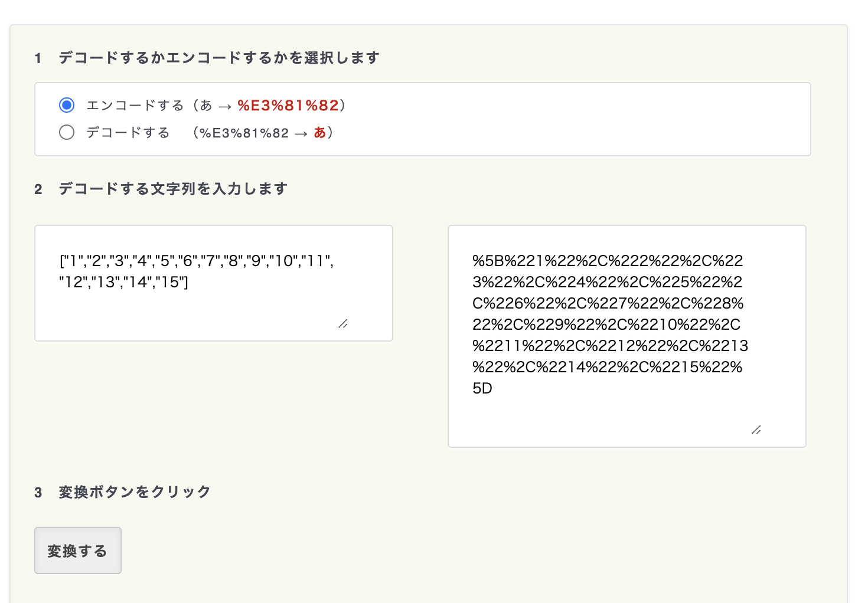Click the step number 1 label
This screenshot has width=868, height=603.
(38, 58)
